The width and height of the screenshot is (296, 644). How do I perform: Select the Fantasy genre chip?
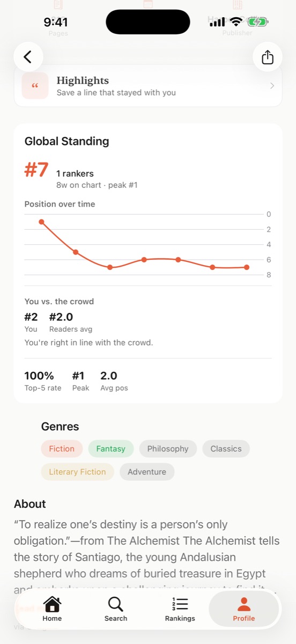(110, 449)
